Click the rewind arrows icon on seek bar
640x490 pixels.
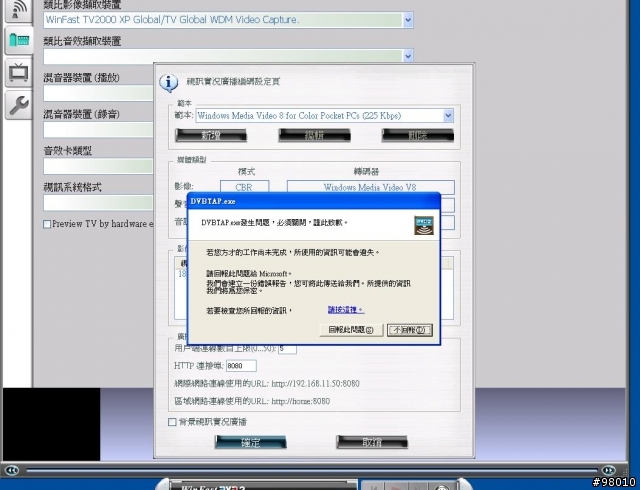pos(12,470)
